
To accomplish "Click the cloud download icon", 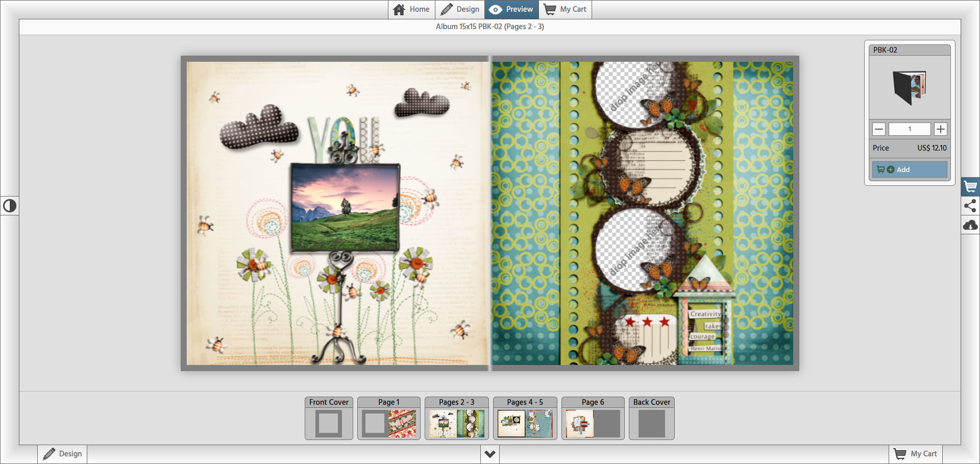I will tap(970, 225).
